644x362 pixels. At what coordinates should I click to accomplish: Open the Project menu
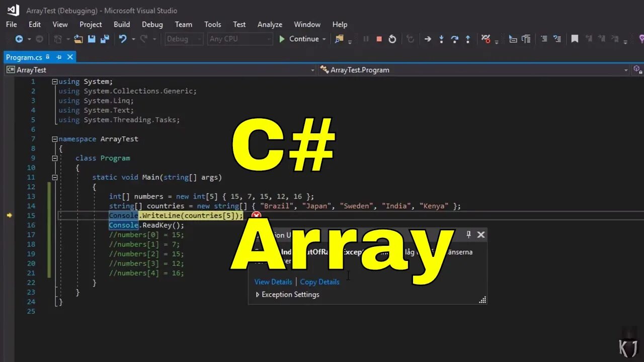pyautogui.click(x=91, y=24)
